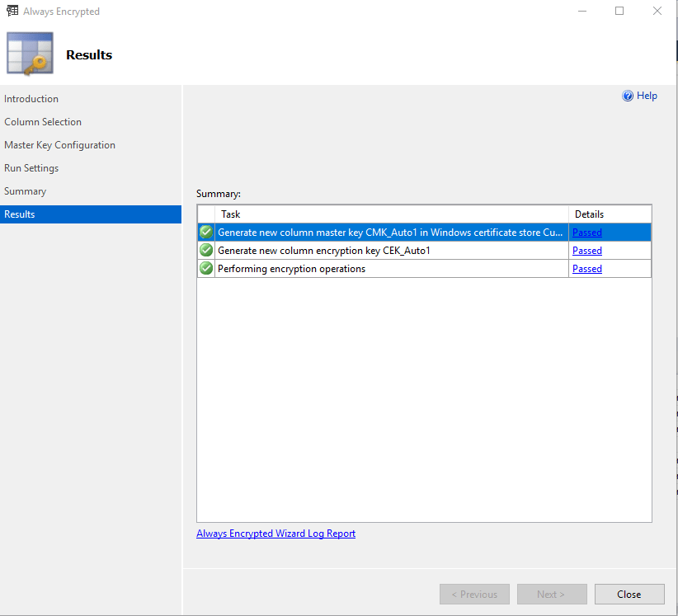
Task: Jump to the Summary step
Action: [x=25, y=191]
